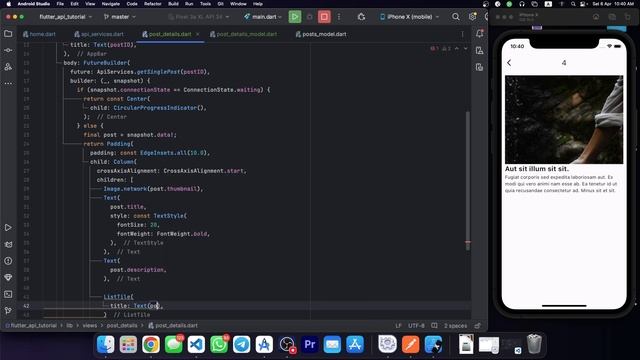Go back using simulator app back arrow

[509, 62]
